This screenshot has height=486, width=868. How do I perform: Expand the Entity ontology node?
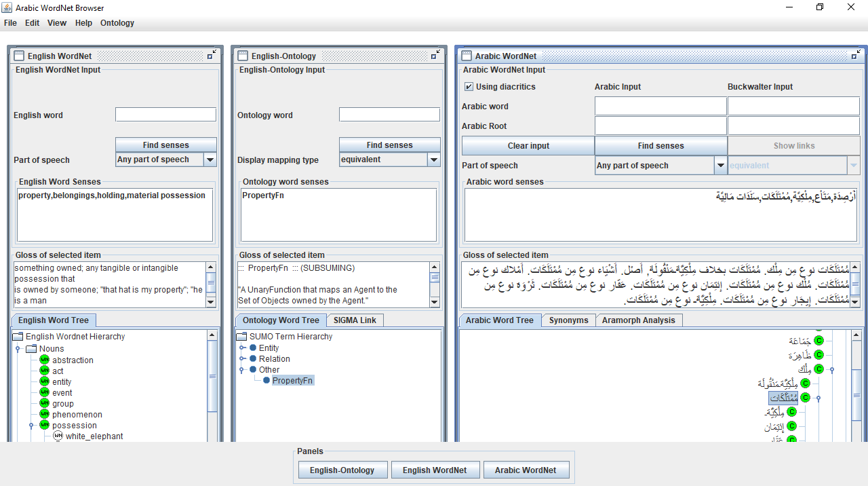pyautogui.click(x=242, y=348)
